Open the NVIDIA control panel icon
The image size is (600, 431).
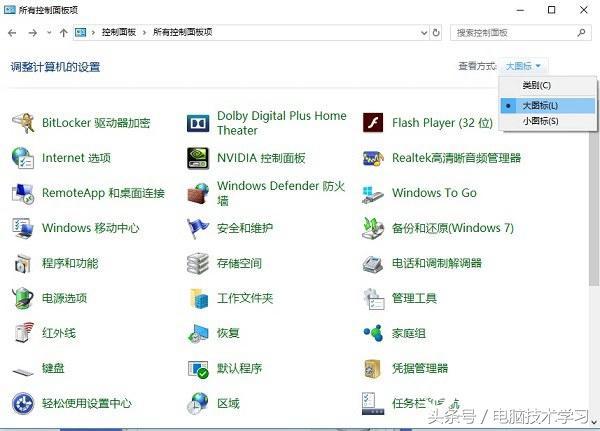(198, 158)
